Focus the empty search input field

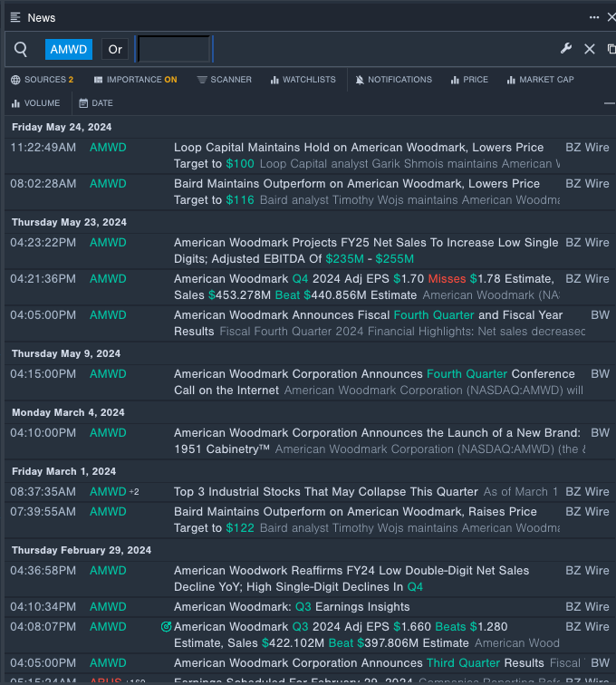pyautogui.click(x=174, y=49)
